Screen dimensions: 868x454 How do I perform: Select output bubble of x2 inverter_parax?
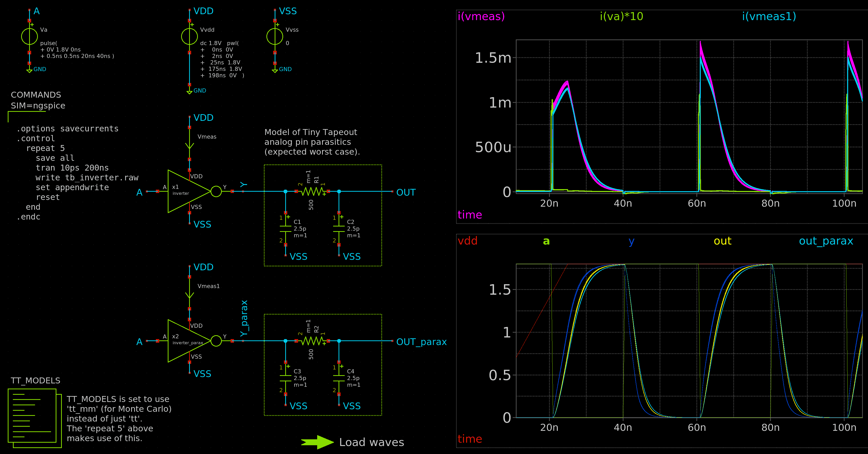tap(216, 341)
